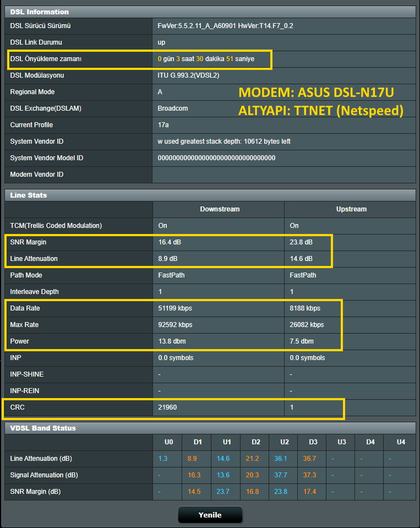Click the D4 band column header
Image resolution: width=420 pixels, height=528 pixels.
click(x=370, y=442)
